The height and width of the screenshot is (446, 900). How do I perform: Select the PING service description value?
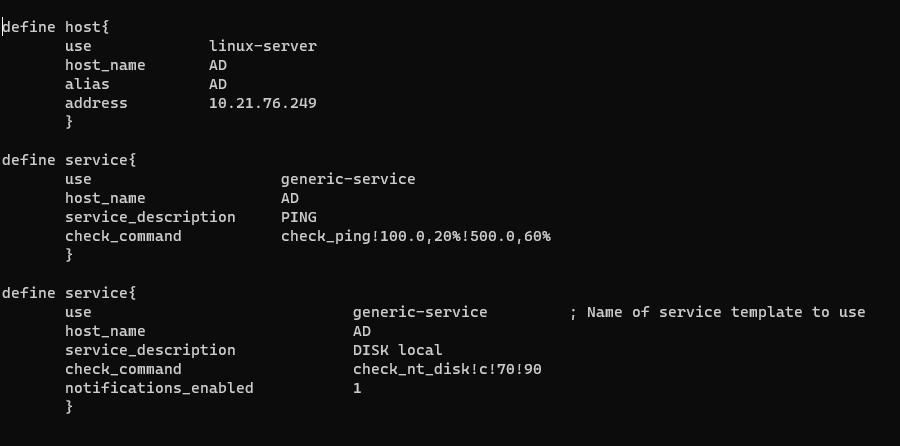click(299, 217)
